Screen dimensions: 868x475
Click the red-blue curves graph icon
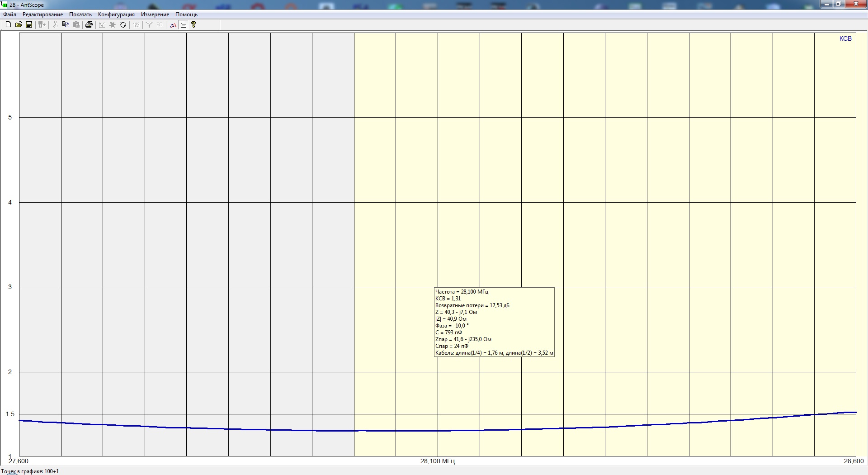[x=173, y=25]
